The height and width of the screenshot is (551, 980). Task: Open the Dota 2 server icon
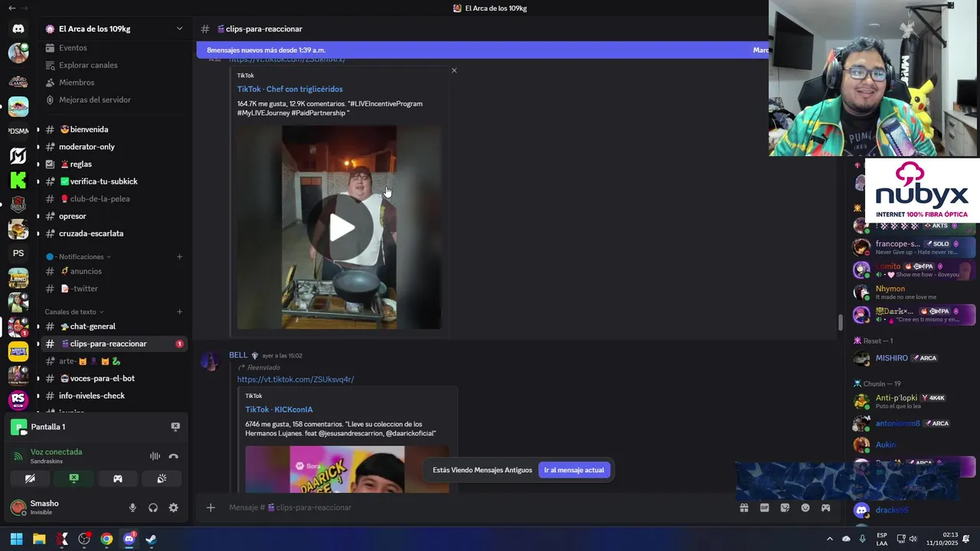[18, 204]
